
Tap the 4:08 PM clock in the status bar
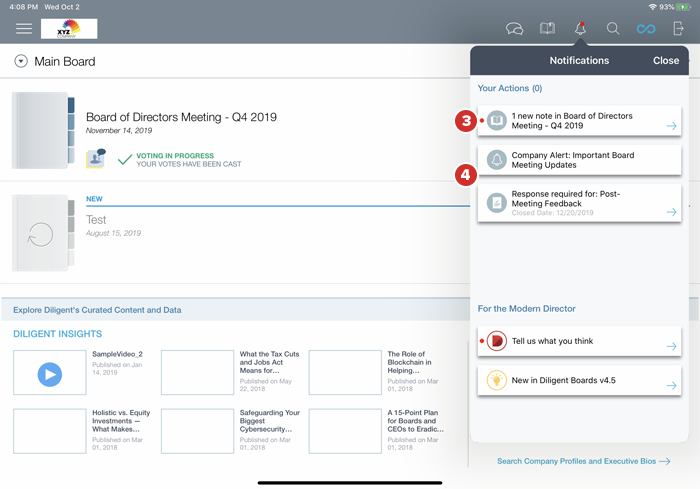[x=24, y=7]
